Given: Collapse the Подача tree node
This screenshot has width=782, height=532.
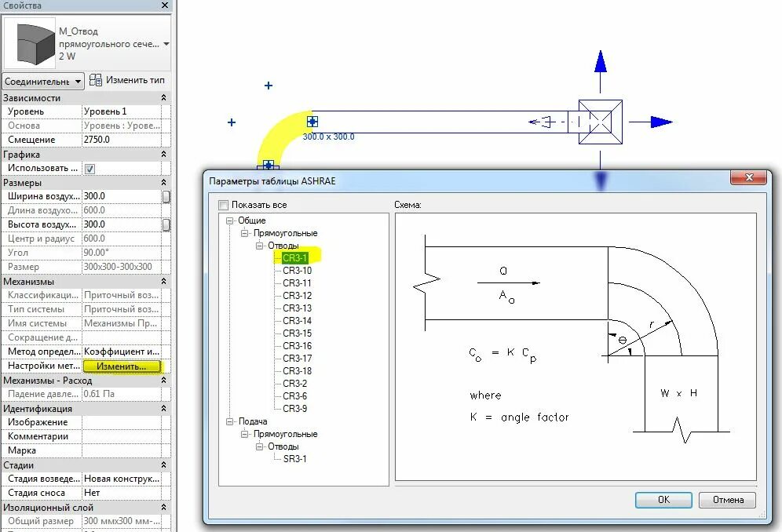Looking at the screenshot, I should [x=229, y=421].
